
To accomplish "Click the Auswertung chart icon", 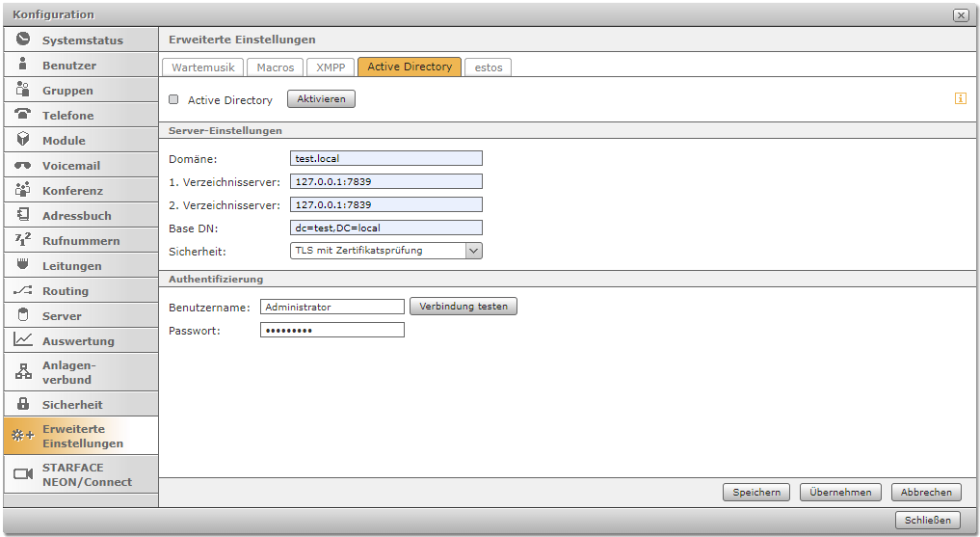I will tap(23, 340).
